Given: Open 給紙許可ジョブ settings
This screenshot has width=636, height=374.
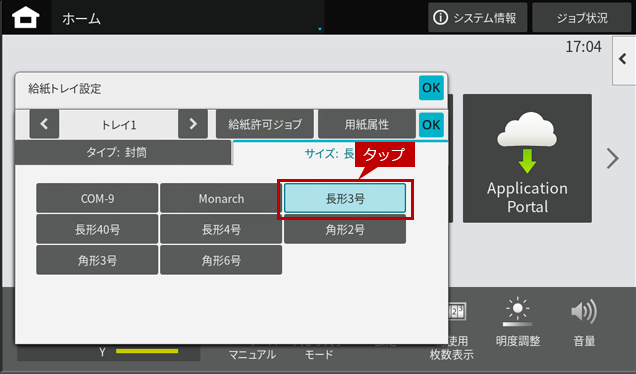Looking at the screenshot, I should click(265, 124).
